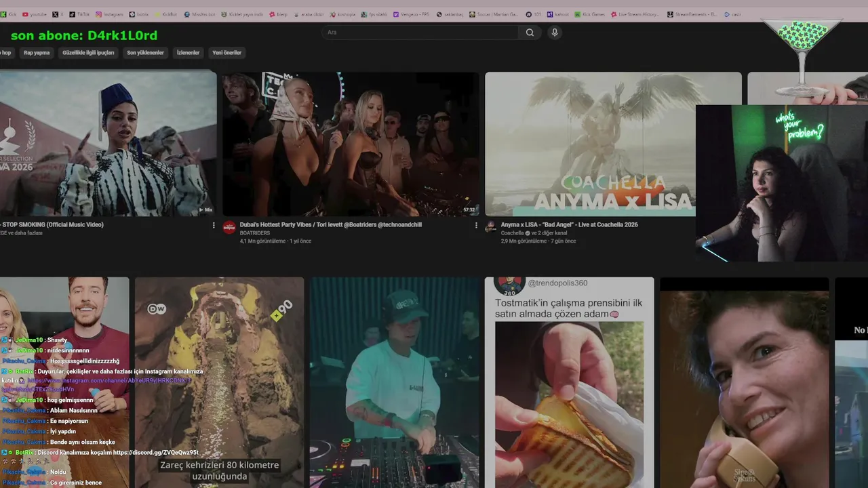
Task: Open the Coachella channel name link
Action: point(512,233)
